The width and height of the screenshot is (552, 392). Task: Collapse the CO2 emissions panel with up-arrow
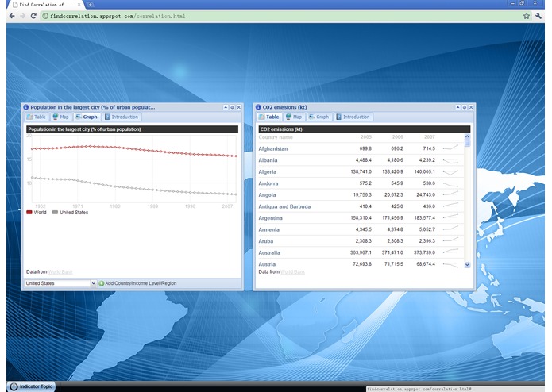[458, 107]
